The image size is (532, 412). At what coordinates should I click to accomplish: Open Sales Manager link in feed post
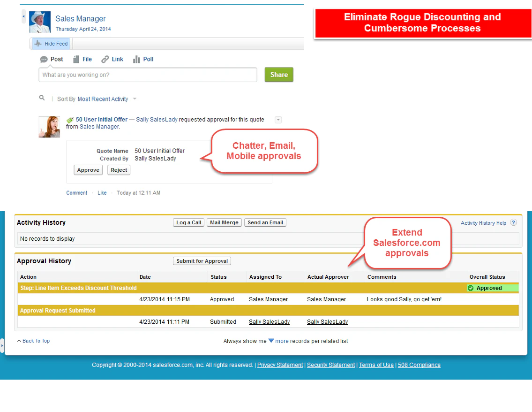[x=99, y=127]
